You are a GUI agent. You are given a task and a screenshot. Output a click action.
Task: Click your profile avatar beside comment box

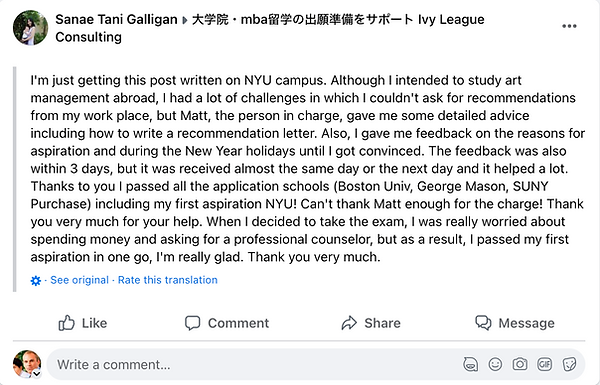(27, 364)
